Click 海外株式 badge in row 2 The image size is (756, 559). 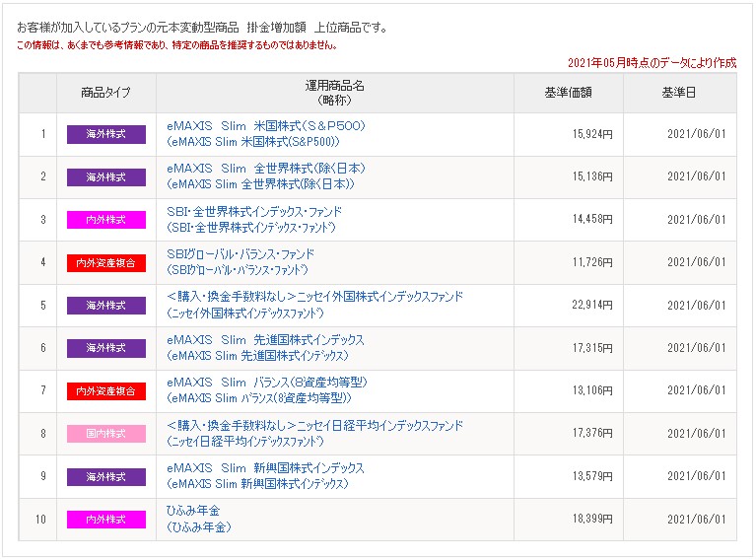click(106, 177)
